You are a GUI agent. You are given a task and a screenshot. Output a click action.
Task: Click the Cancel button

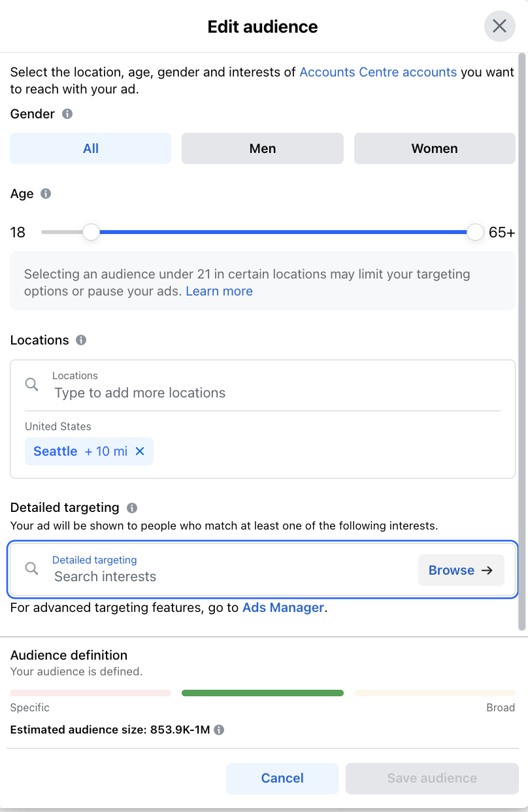pos(282,778)
